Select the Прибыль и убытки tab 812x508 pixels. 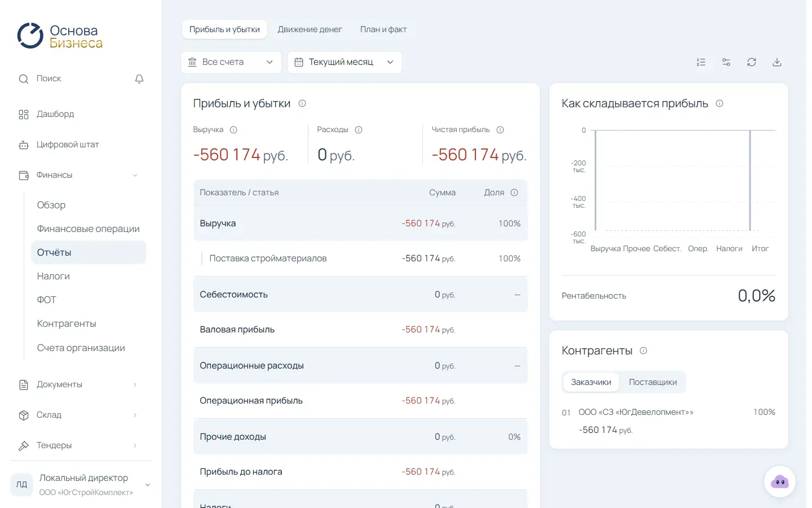pos(224,29)
